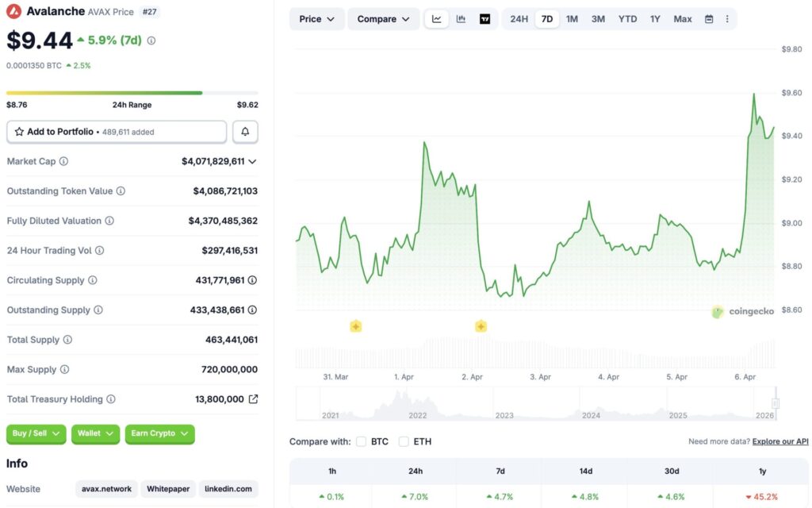Select the line chart view icon

(437, 18)
